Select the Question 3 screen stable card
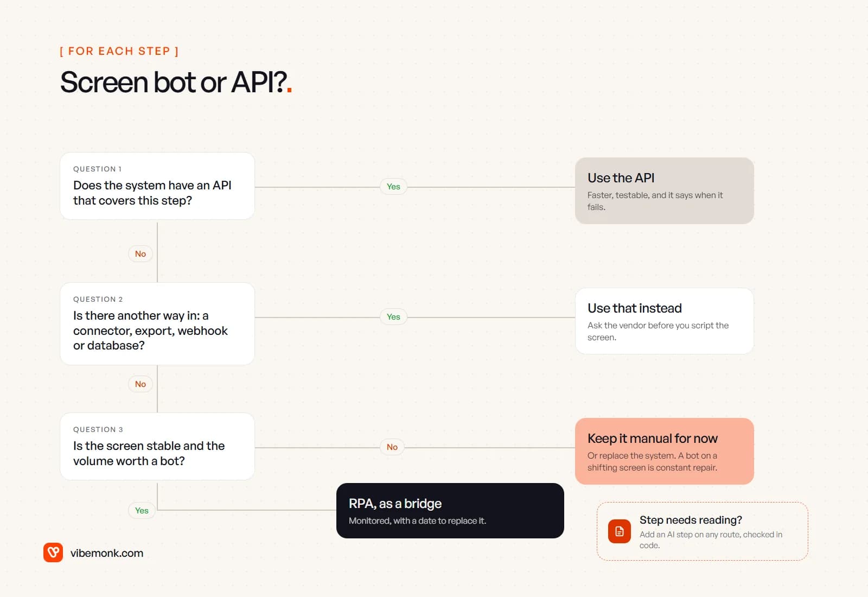 [x=157, y=447]
